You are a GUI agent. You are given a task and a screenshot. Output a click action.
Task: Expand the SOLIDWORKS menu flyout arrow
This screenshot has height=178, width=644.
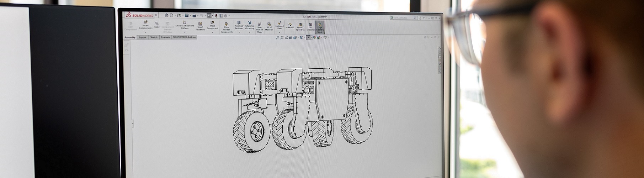point(156,15)
